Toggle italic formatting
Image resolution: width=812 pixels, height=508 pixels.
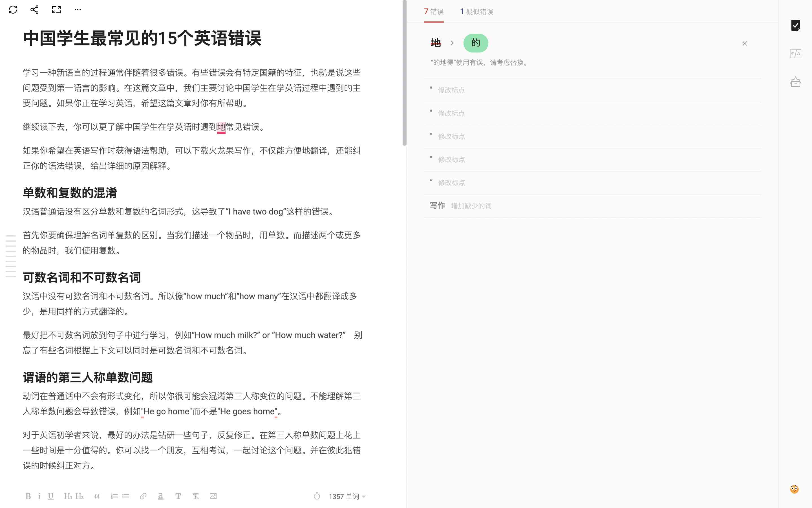click(x=39, y=496)
